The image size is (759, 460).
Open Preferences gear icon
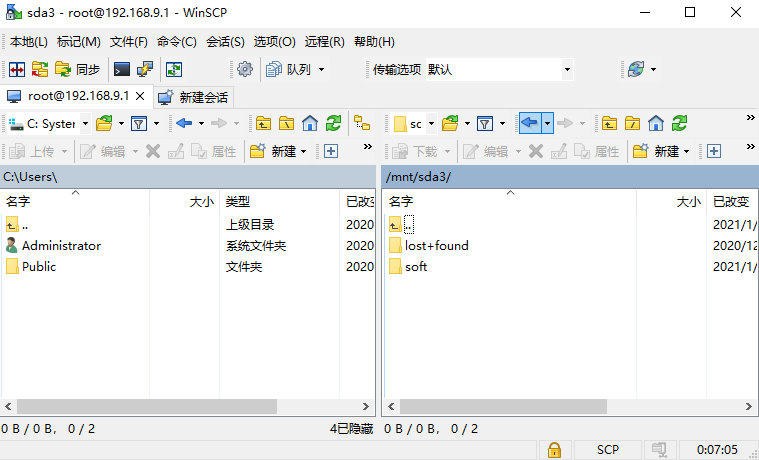click(x=245, y=70)
